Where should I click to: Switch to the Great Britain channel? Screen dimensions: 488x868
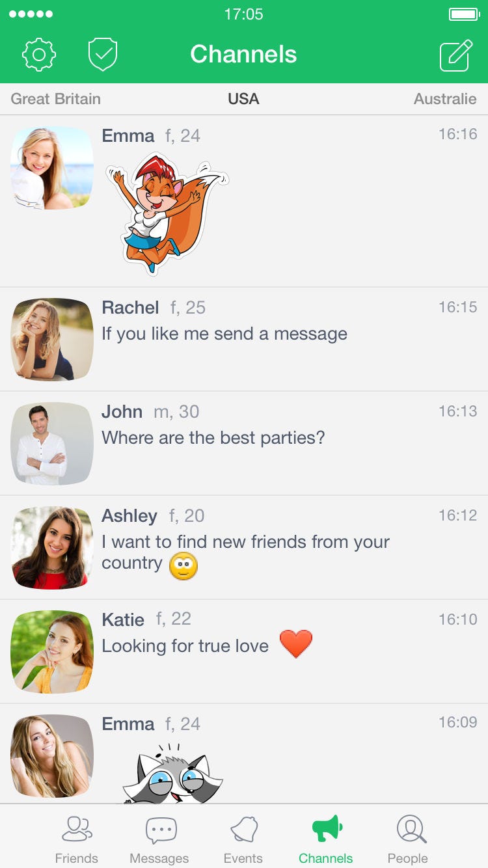(x=56, y=99)
